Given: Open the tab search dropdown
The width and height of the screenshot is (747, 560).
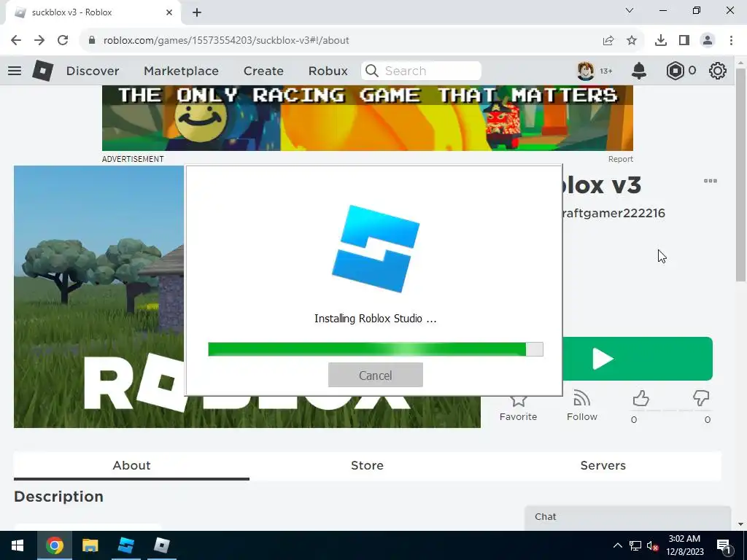Looking at the screenshot, I should (630, 10).
